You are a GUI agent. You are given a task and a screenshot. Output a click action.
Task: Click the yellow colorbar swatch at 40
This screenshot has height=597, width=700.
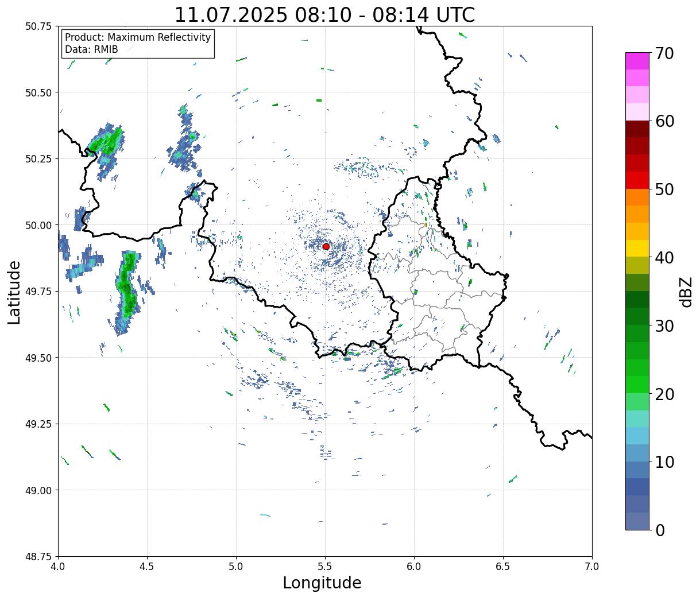pos(637,248)
